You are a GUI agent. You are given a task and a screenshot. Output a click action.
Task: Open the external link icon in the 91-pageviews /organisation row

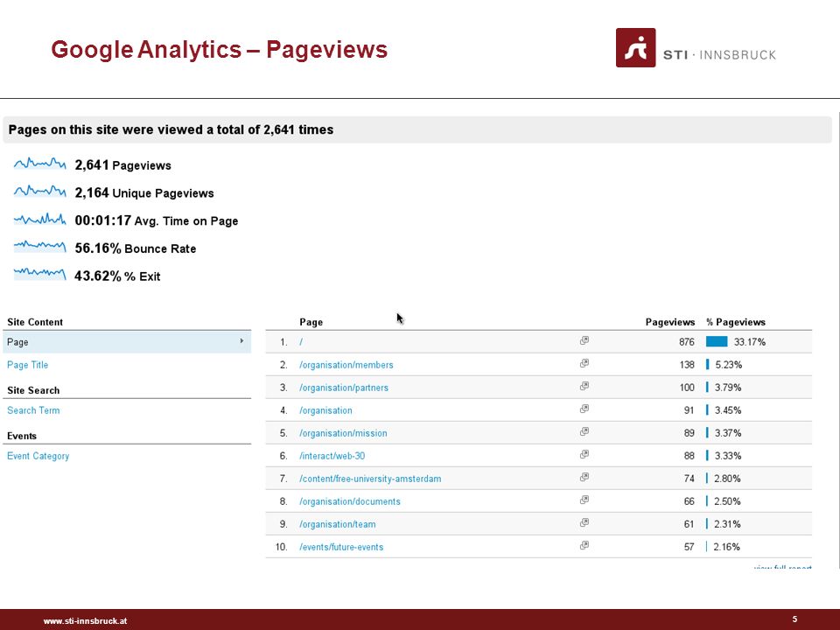(584, 409)
